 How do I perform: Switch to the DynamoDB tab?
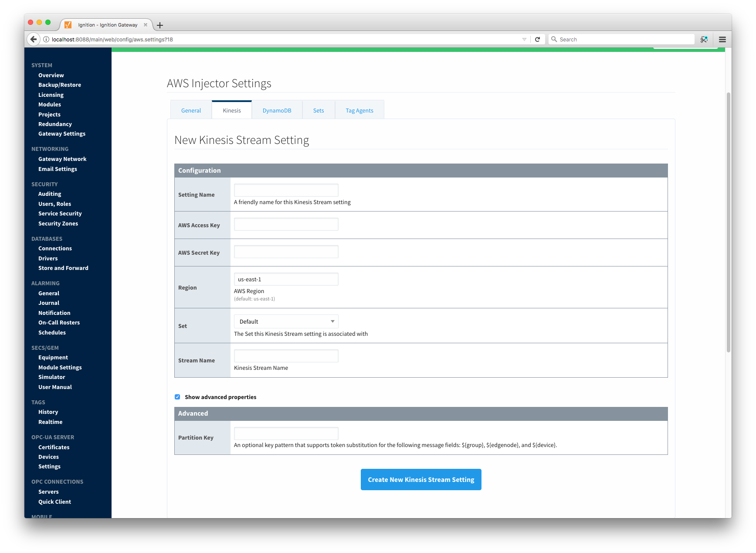[x=277, y=110]
